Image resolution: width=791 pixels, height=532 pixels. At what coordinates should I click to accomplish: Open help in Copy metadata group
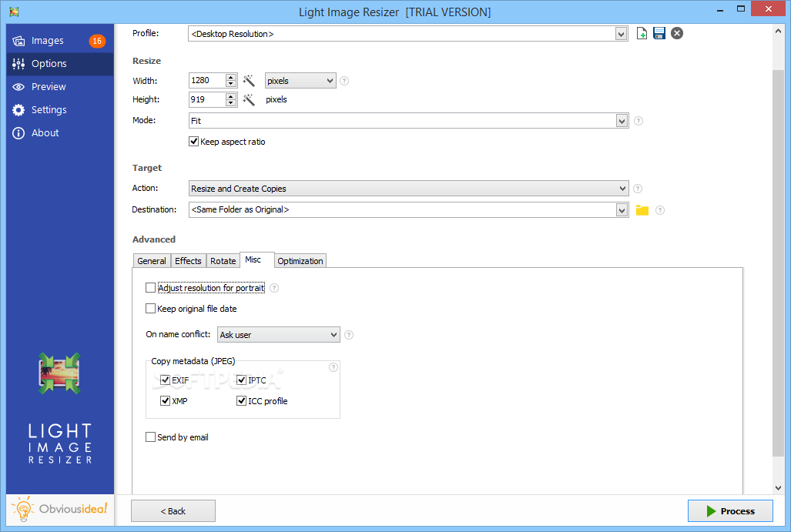[333, 367]
